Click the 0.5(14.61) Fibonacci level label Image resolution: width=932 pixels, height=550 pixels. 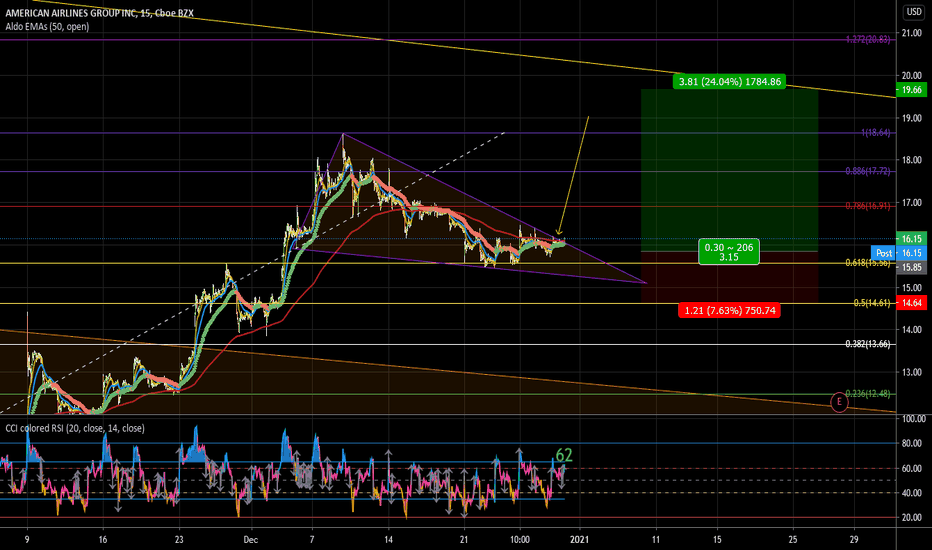coord(872,303)
